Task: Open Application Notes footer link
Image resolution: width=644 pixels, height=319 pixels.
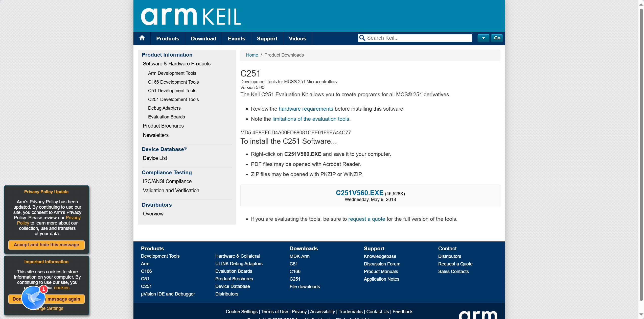Action: point(382,279)
